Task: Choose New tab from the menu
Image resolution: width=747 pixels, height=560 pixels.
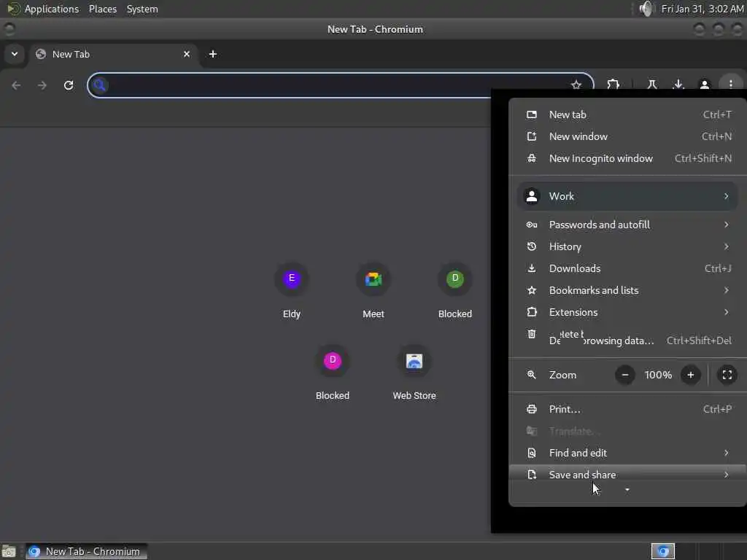Action: click(627, 114)
